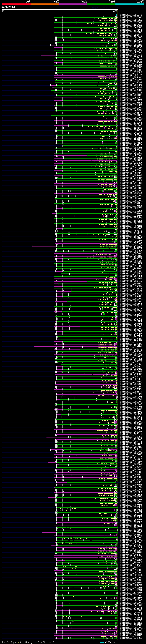
Task: Select hit UniRef100_C6TK91
Action: [131, 50]
